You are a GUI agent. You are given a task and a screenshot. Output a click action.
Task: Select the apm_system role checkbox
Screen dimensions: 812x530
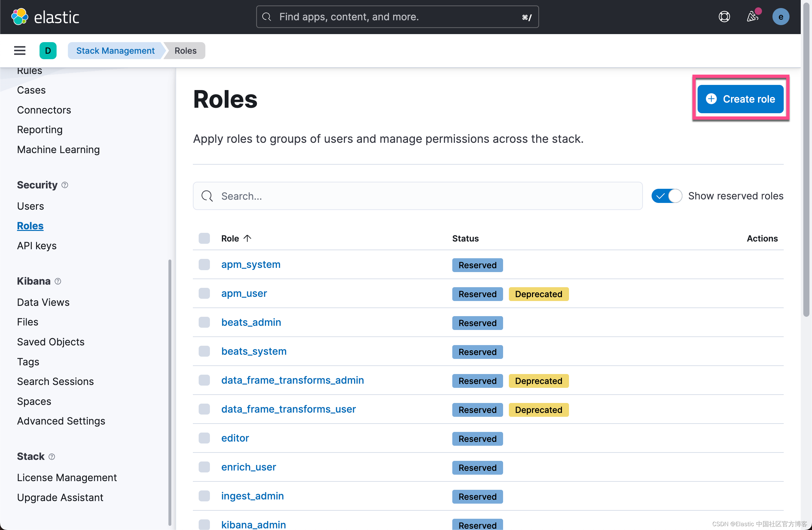point(204,264)
